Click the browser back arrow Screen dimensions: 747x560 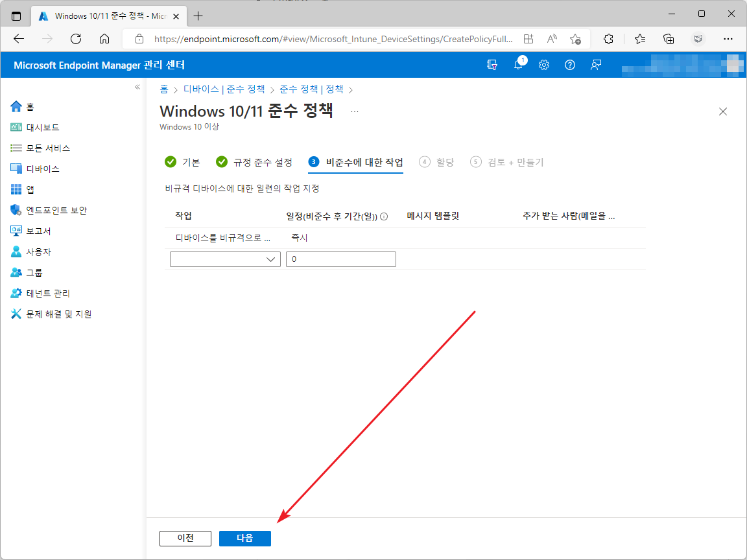(19, 39)
